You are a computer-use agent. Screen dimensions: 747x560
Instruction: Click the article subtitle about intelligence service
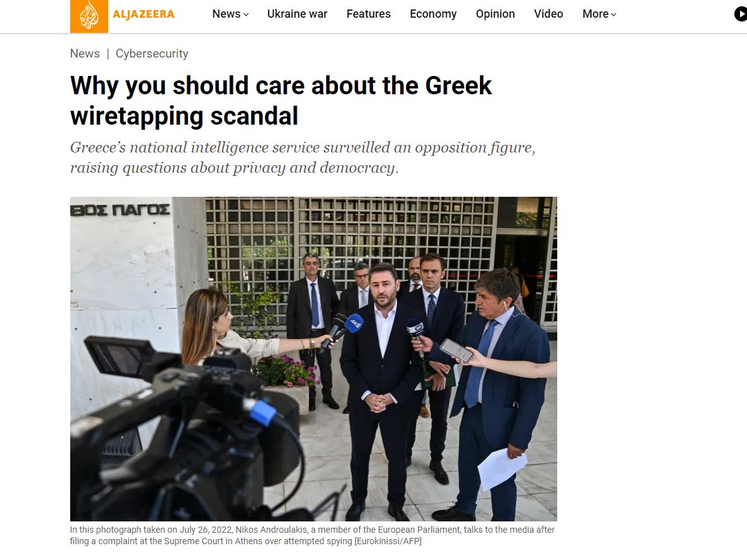coord(302,158)
